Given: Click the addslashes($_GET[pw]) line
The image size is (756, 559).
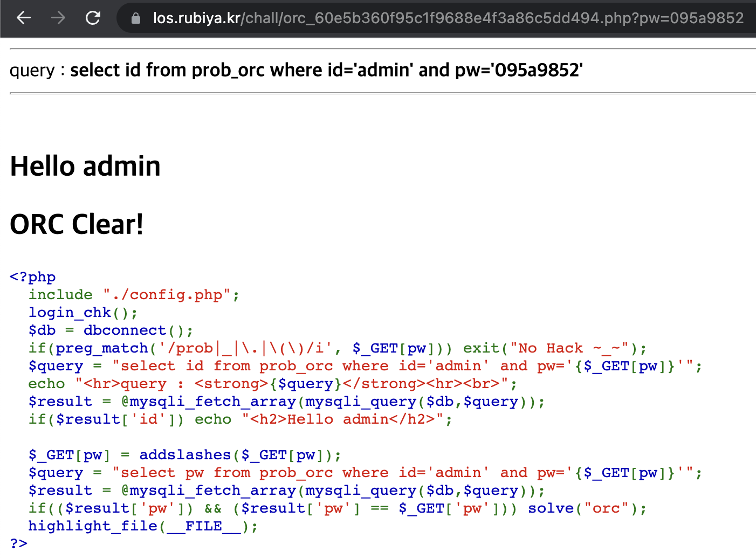Looking at the screenshot, I should [185, 455].
